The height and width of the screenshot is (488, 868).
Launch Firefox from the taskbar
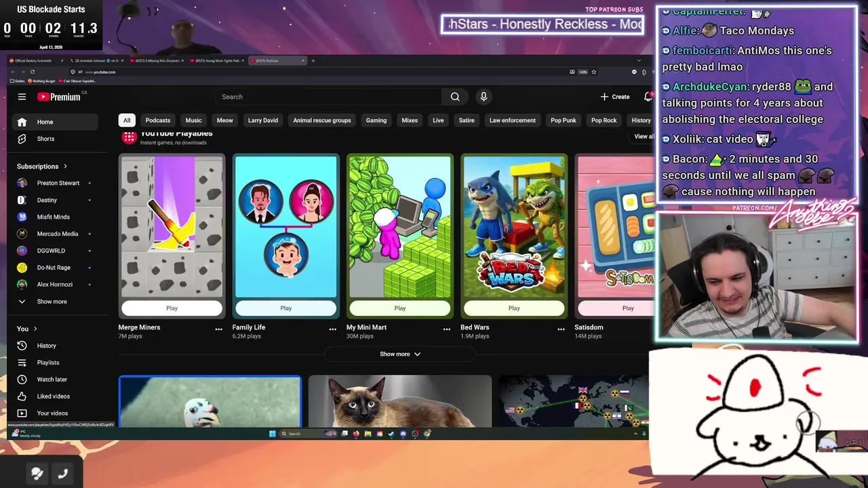[356, 434]
